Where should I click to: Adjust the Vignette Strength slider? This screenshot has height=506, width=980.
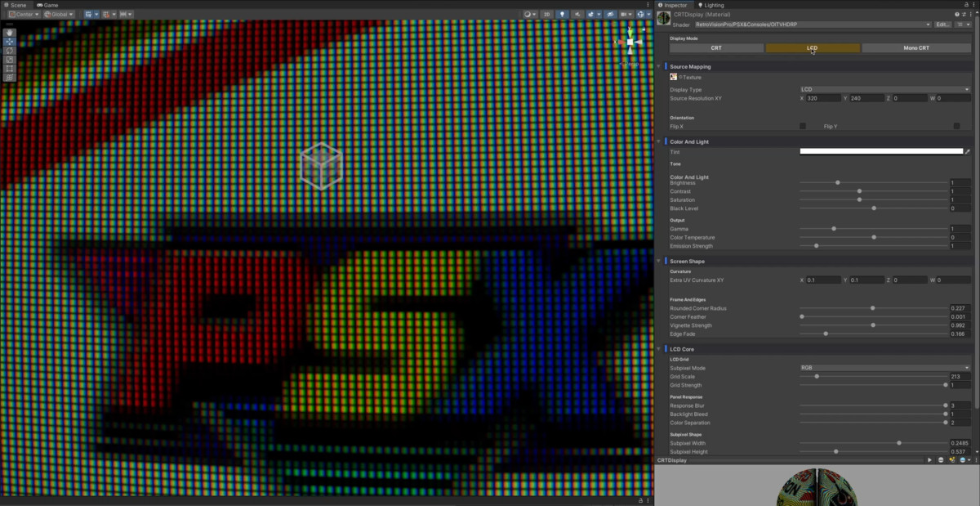click(x=873, y=325)
